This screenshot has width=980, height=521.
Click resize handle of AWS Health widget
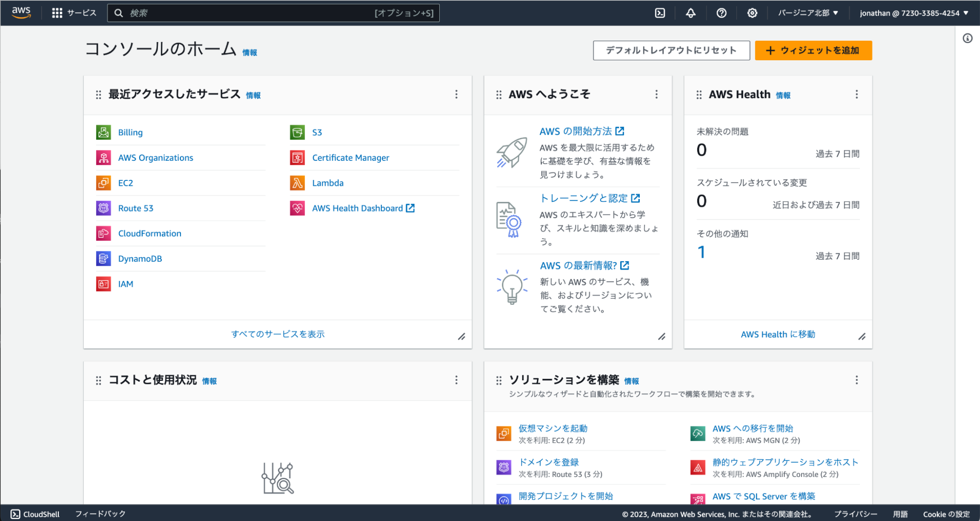pos(862,337)
